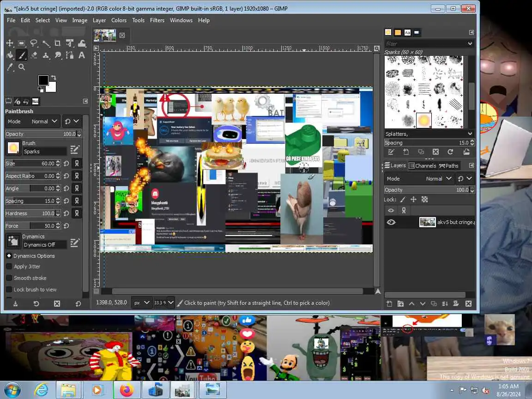Viewport: 532px width, 399px height.
Task: Select the Zoom magnifier tool
Action: click(x=22, y=67)
